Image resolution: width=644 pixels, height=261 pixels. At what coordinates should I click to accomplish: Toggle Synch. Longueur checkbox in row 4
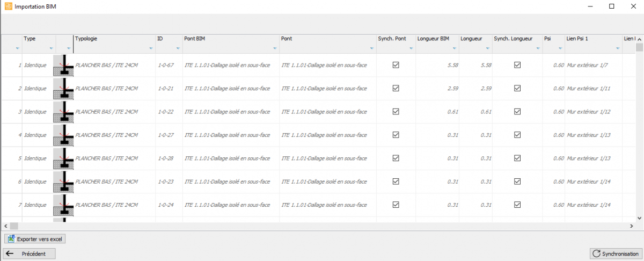point(517,135)
